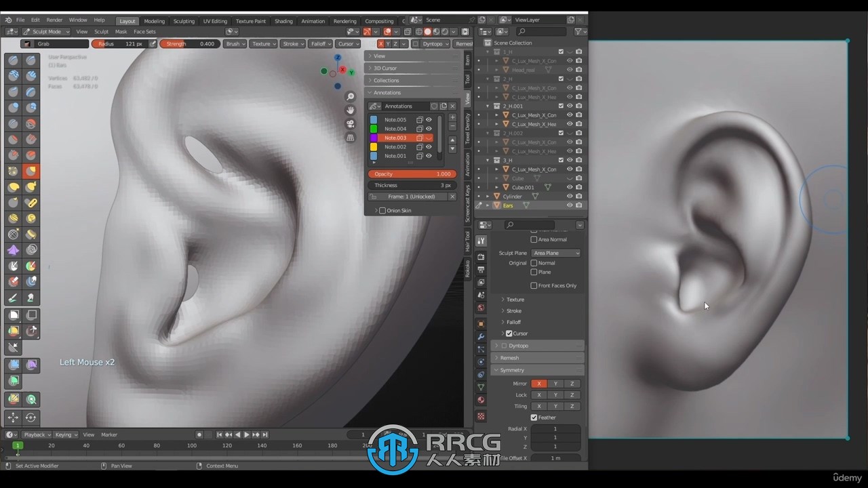Open the File menu
The width and height of the screenshot is (868, 488).
(20, 20)
